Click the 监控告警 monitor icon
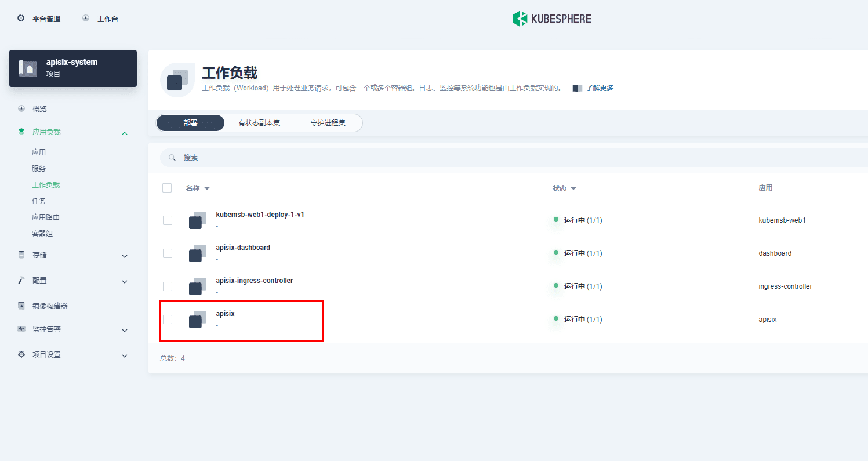 click(21, 329)
